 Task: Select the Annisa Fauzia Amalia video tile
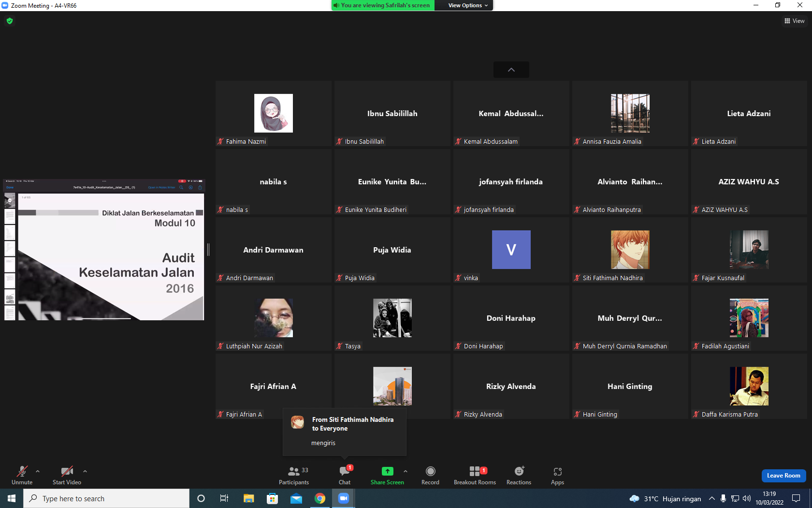pos(630,113)
